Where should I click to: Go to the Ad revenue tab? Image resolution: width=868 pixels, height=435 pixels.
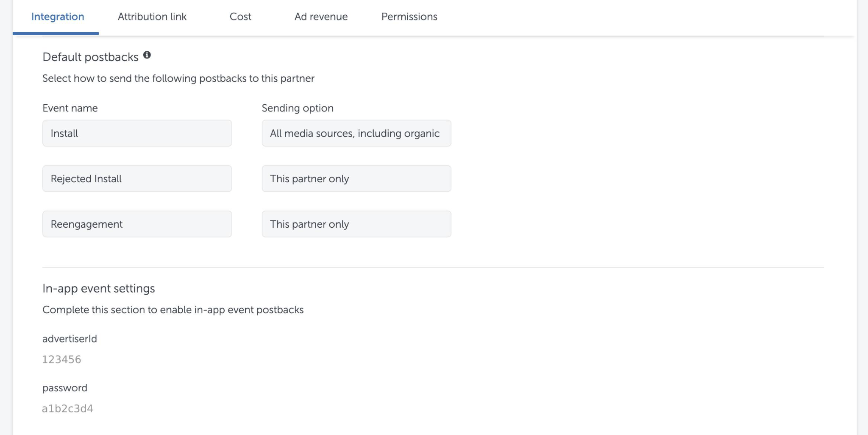321,17
